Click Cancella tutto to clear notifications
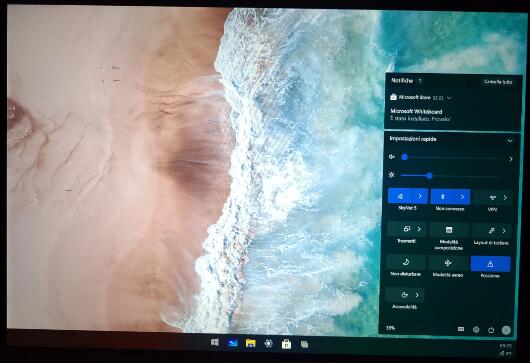530x363 pixels. pyautogui.click(x=498, y=82)
